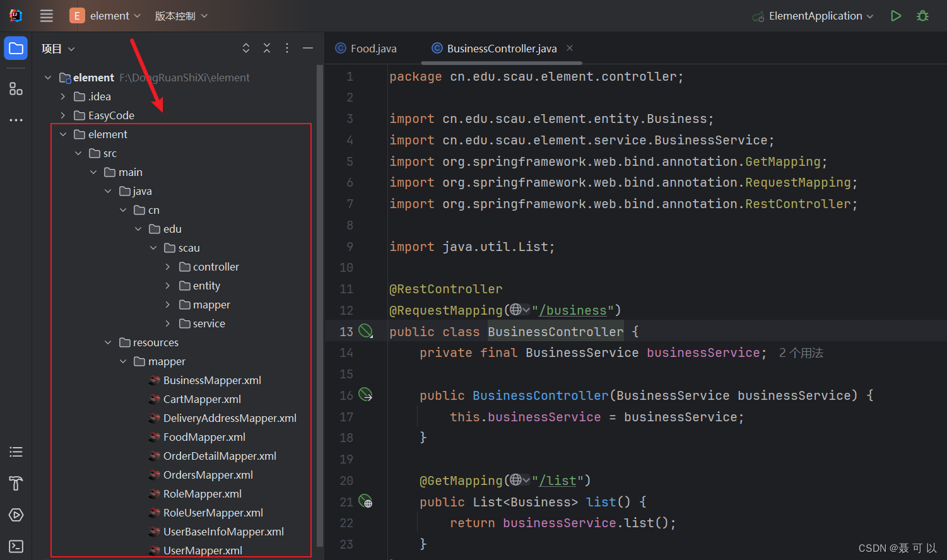Open the Build hammer tool window
Image resolution: width=947 pixels, height=560 pixels.
pyautogui.click(x=16, y=483)
